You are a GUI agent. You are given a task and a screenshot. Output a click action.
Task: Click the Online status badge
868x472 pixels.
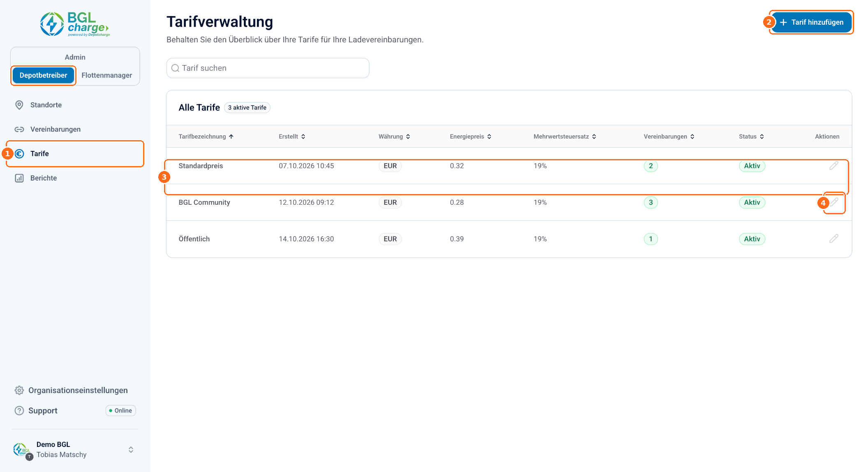[121, 411]
